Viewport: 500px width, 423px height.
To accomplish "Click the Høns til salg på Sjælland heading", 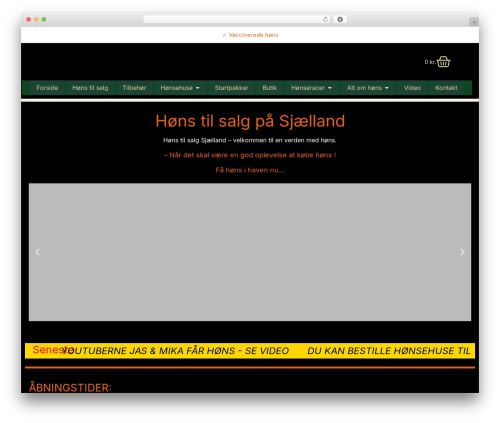I will (x=250, y=121).
